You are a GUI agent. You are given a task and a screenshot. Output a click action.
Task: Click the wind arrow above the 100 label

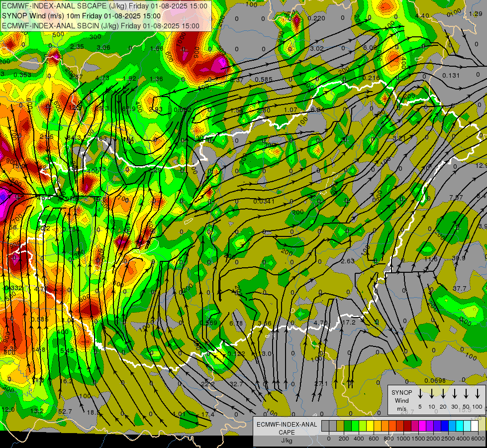(x=478, y=394)
